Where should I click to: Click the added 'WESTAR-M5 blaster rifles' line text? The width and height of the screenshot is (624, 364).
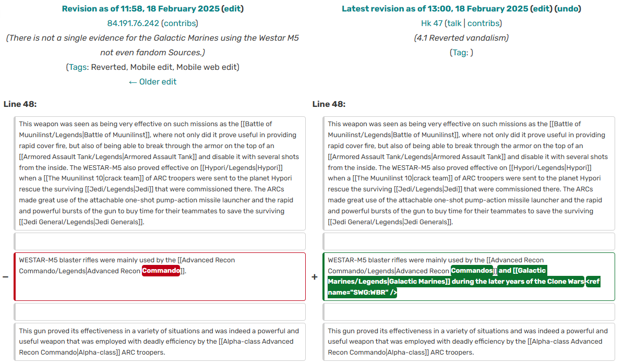[x=469, y=277]
